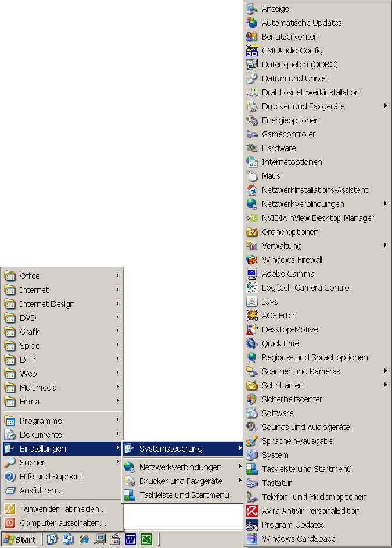Click the NVIDIA nView Desktop Manager icon
Screen dimensions: 392x548
coord(252,218)
